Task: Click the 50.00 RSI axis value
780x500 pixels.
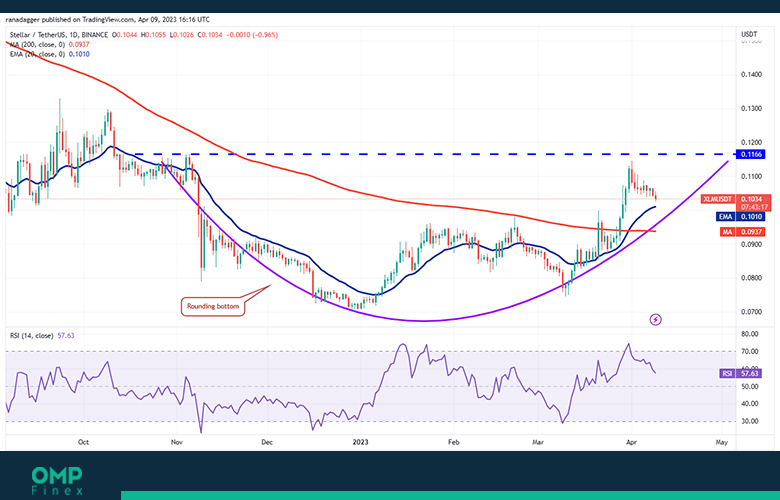Action: (750, 387)
